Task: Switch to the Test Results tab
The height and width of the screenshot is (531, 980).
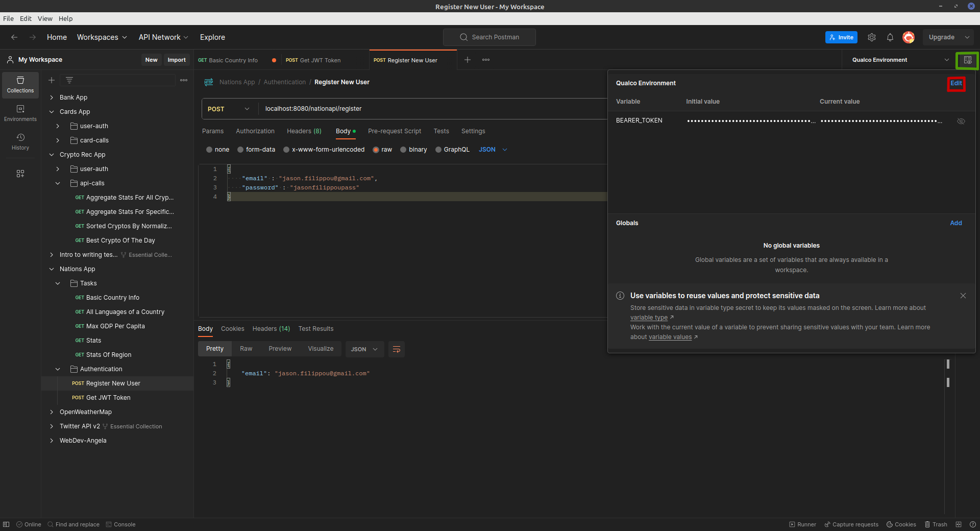Action: click(316, 329)
